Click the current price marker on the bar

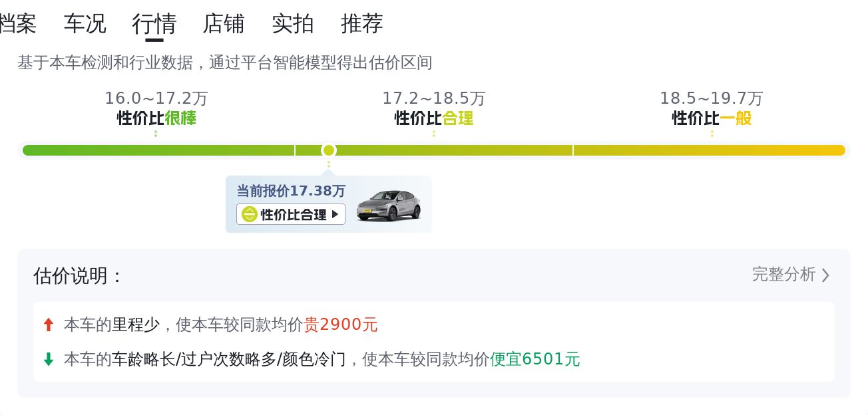(x=328, y=150)
